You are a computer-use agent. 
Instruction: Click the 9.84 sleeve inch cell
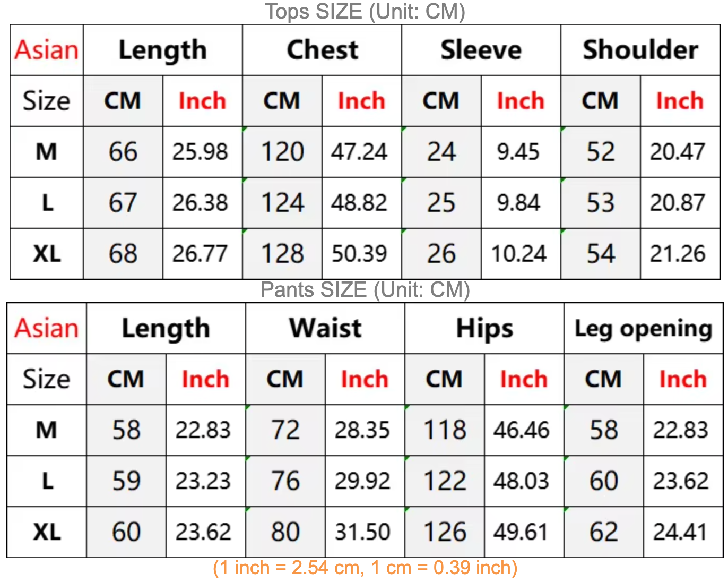pos(518,203)
